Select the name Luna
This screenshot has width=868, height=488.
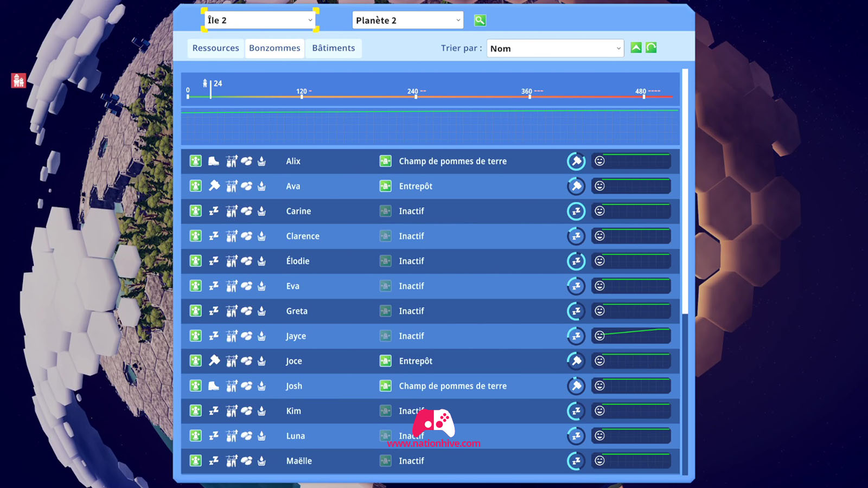coord(296,435)
